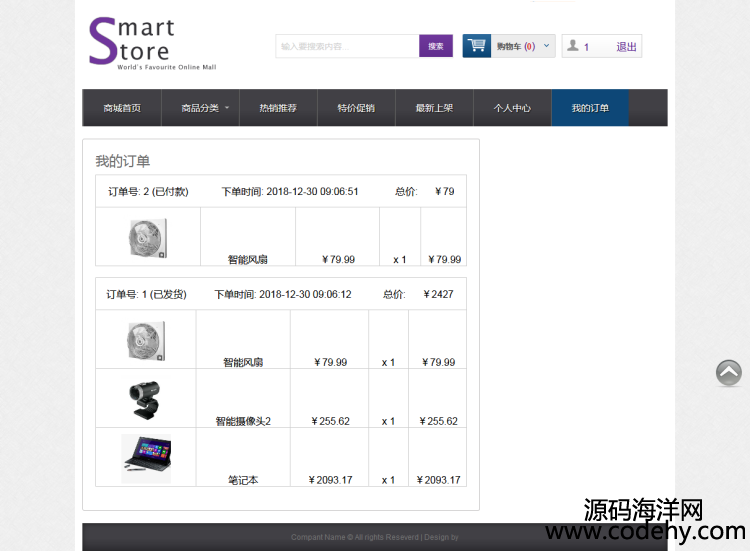Click the user profile icon
Viewport: 750px width, 551px height.
pos(572,46)
